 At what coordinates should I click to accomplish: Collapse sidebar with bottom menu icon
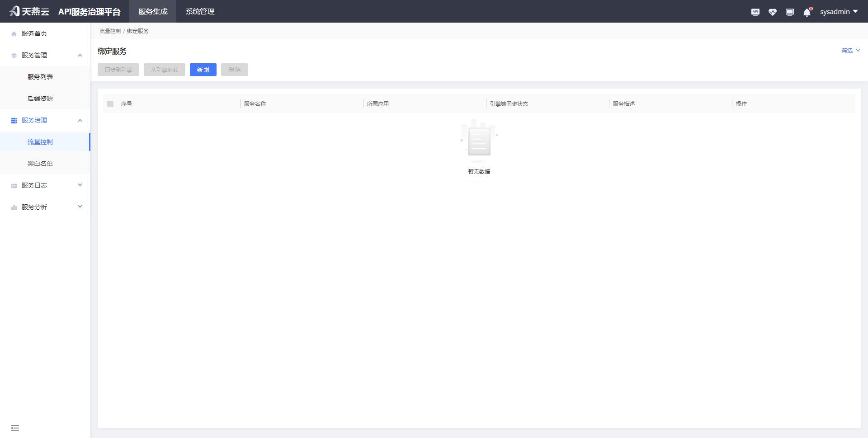[15, 428]
